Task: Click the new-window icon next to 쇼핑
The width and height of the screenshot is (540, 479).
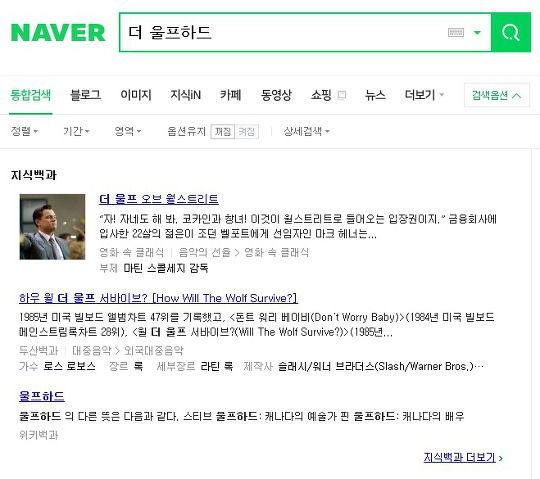Action: click(x=341, y=95)
